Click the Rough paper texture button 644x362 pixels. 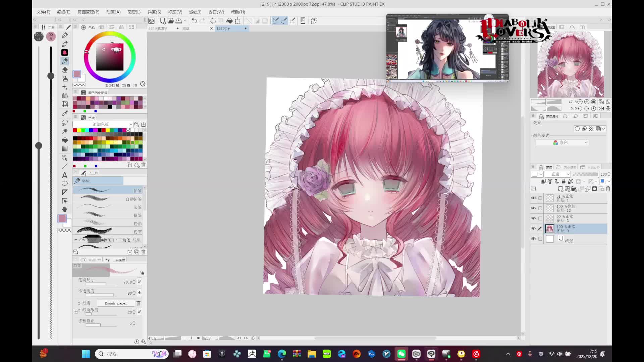pos(116,303)
